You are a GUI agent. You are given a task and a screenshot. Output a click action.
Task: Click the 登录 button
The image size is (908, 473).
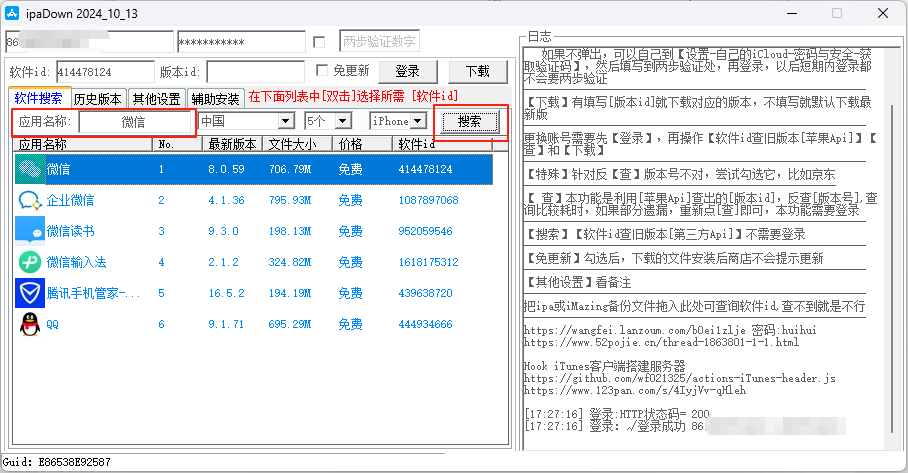(408, 72)
